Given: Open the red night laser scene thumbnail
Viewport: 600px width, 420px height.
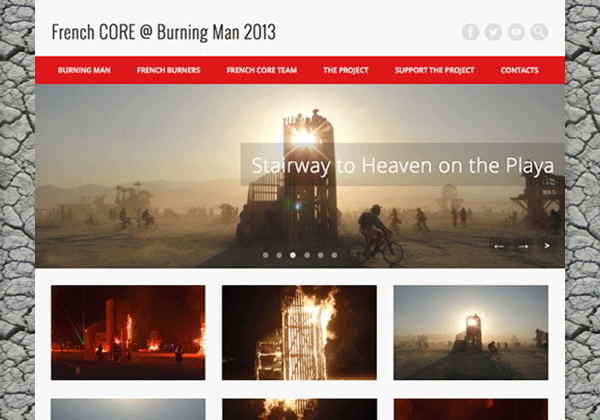Looking at the screenshot, I should point(128,332).
